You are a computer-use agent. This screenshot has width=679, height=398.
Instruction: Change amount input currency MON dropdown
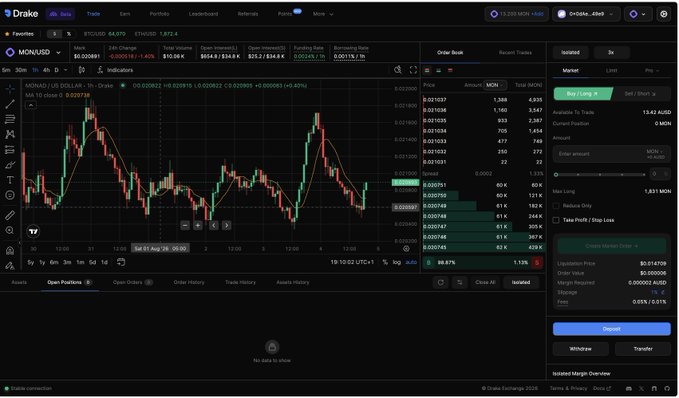(655, 152)
